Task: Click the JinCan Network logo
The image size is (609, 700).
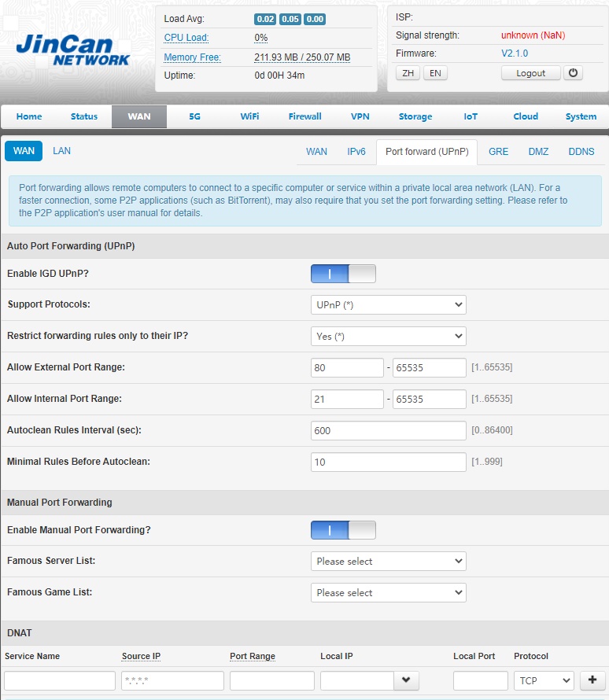Action: (x=72, y=50)
